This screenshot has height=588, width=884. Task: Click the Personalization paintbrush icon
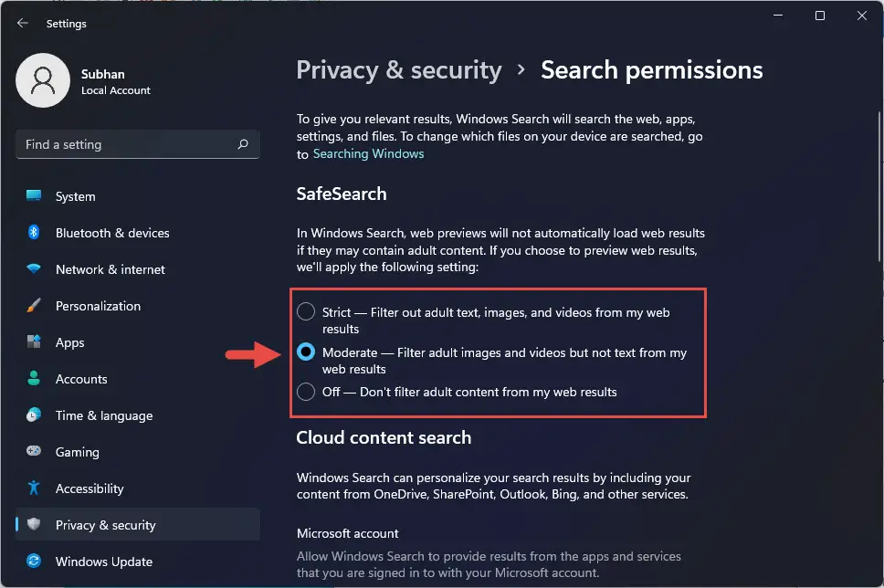[x=34, y=306]
